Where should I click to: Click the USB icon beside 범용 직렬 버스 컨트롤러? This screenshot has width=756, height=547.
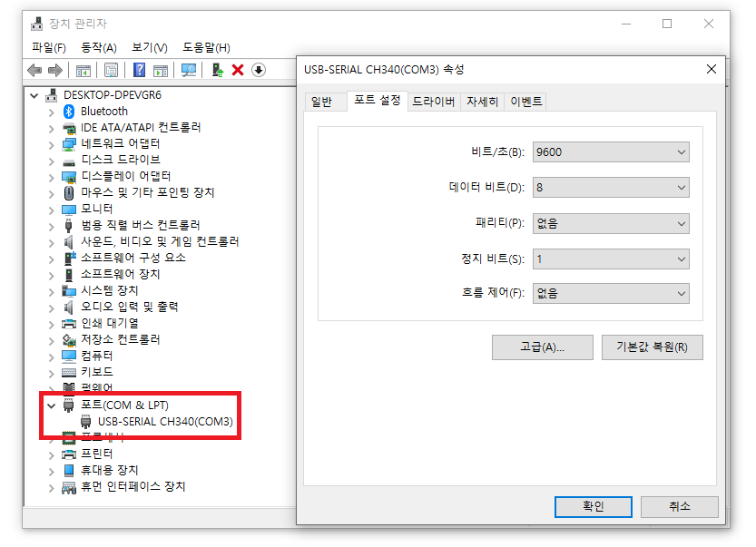(x=68, y=226)
